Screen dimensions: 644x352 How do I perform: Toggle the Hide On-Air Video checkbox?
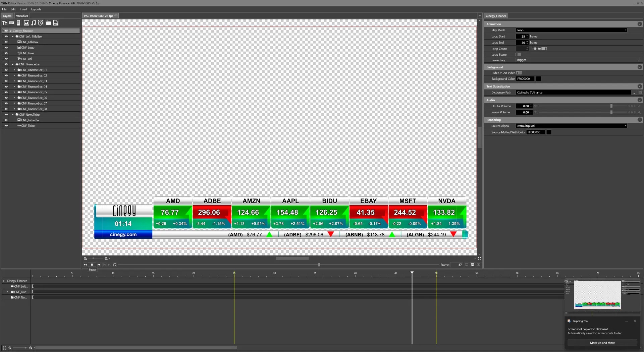pos(519,73)
